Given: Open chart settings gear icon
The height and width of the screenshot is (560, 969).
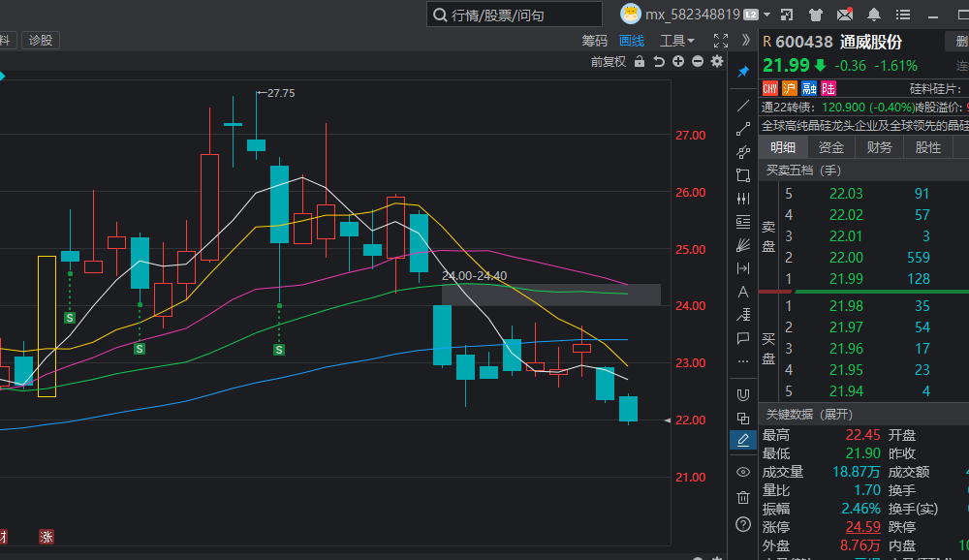Looking at the screenshot, I should click(x=717, y=61).
